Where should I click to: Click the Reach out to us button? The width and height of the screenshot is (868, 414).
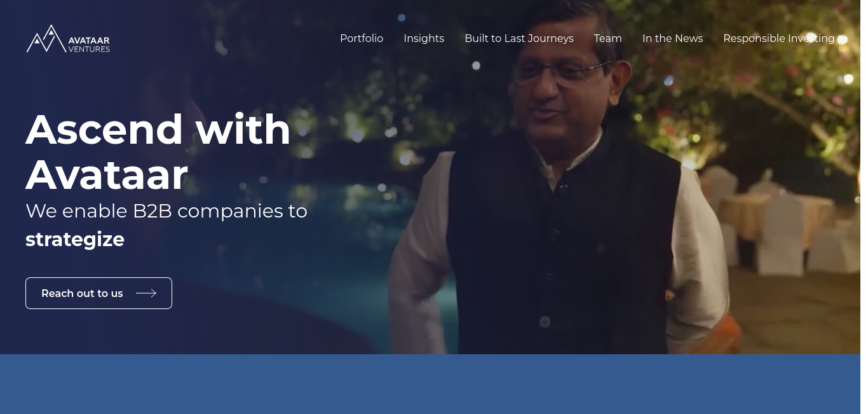coord(98,293)
